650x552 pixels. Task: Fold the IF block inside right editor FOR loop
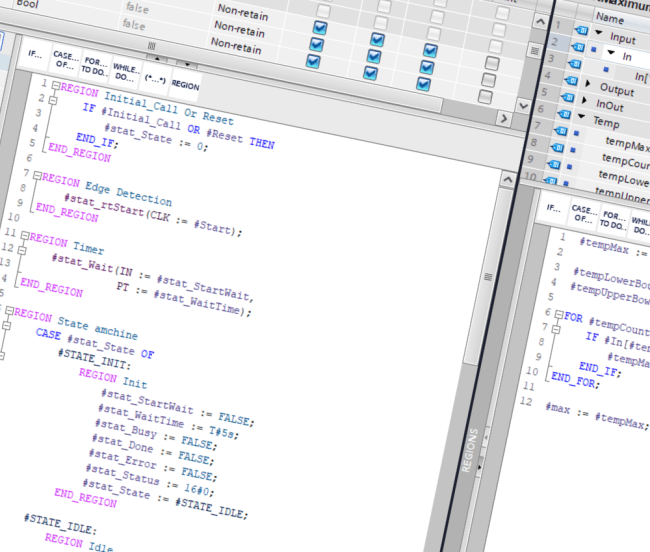tap(556, 329)
